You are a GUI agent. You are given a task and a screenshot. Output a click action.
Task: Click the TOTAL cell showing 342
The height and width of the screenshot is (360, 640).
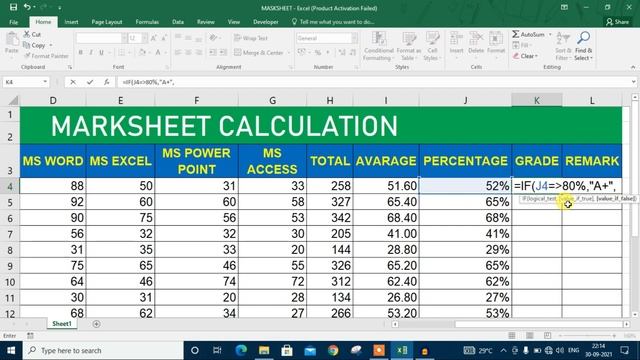[330, 218]
